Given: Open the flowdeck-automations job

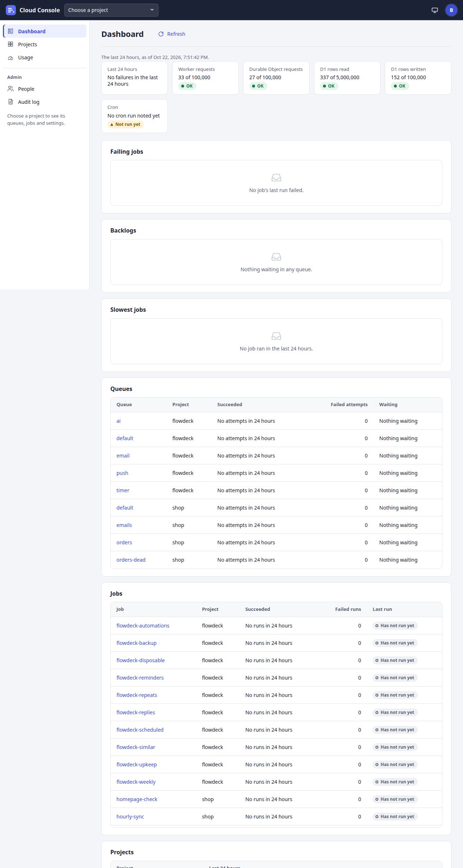Looking at the screenshot, I should click(x=143, y=626).
